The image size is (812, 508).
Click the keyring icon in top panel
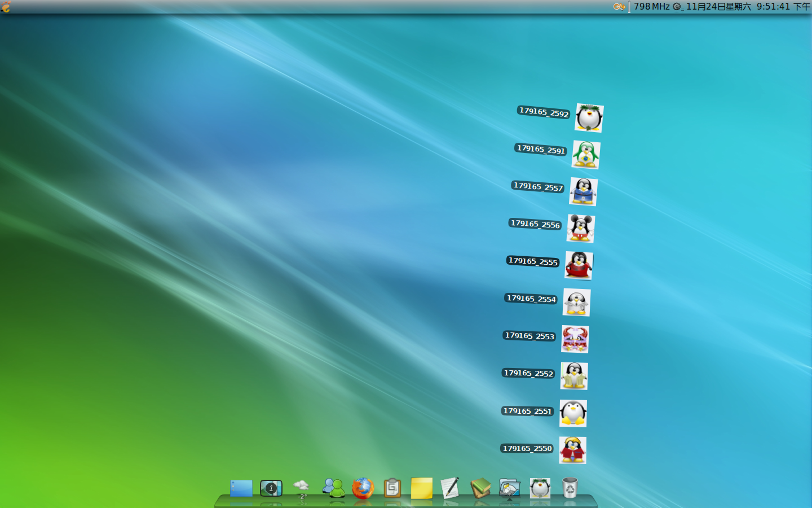[x=619, y=7]
